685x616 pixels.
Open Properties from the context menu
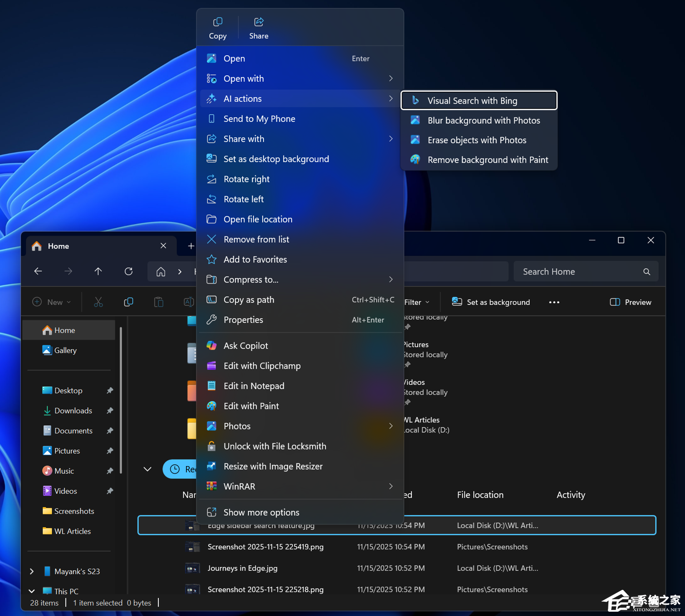point(300,320)
